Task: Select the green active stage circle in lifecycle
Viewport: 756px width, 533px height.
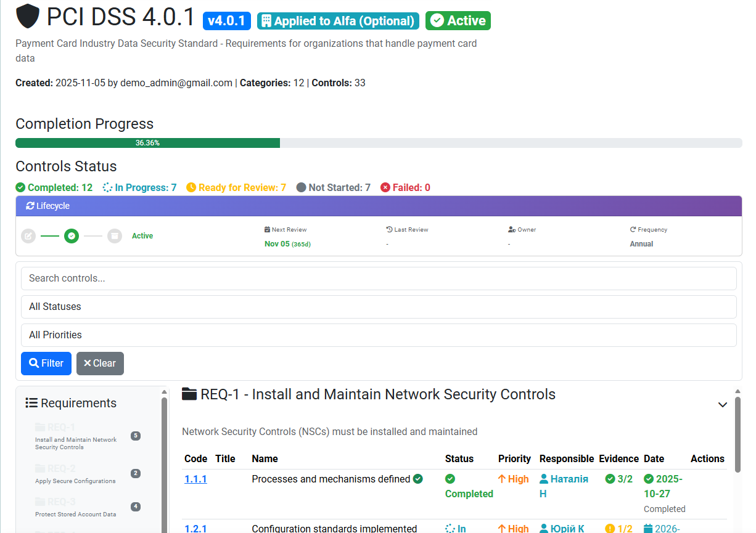Action: pyautogui.click(x=72, y=236)
